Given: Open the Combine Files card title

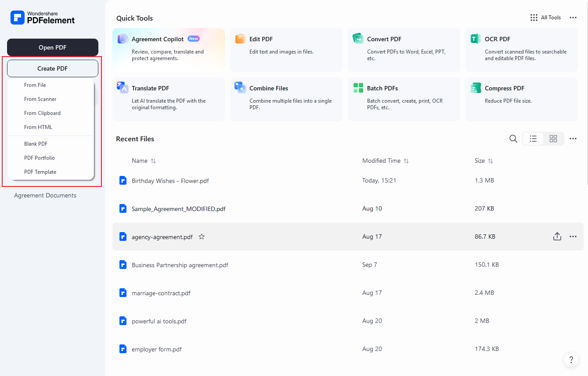Looking at the screenshot, I should click(x=269, y=88).
